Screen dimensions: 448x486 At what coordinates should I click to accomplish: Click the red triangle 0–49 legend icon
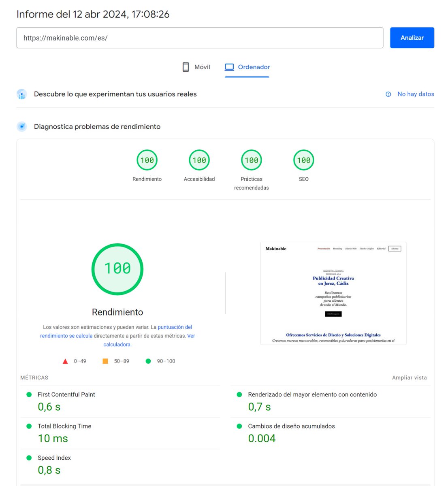click(x=65, y=361)
